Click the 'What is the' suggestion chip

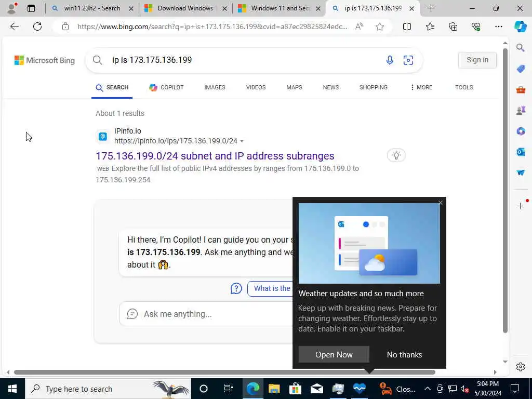click(x=270, y=289)
